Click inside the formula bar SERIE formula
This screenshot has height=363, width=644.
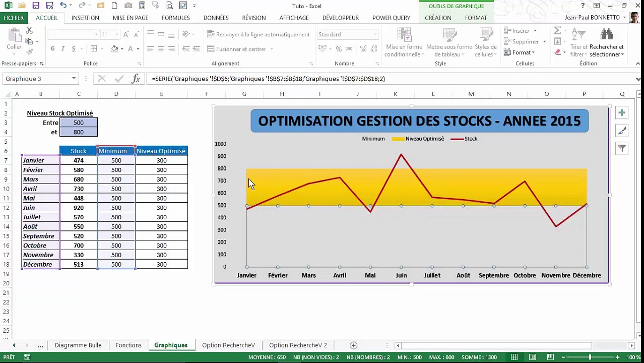[268, 79]
